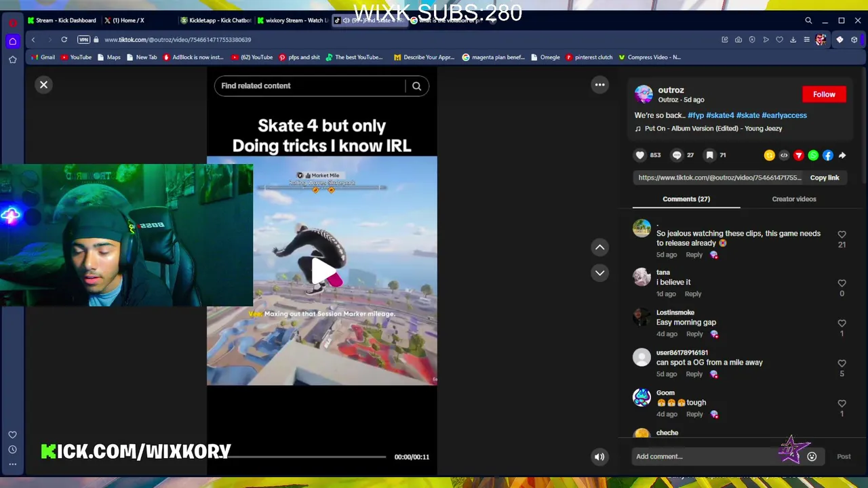Screen dimensions: 868x488
Task: Reply to Lostinsmoke's comment
Action: pyautogui.click(x=694, y=334)
